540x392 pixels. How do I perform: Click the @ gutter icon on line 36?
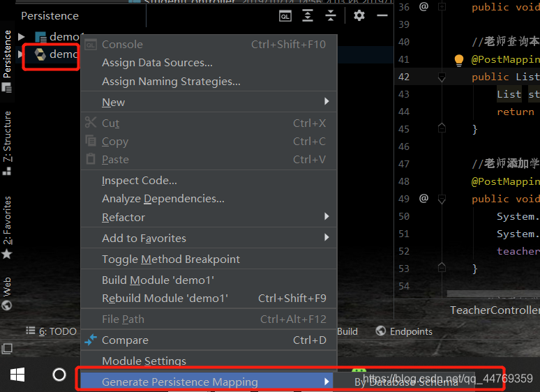click(x=423, y=6)
